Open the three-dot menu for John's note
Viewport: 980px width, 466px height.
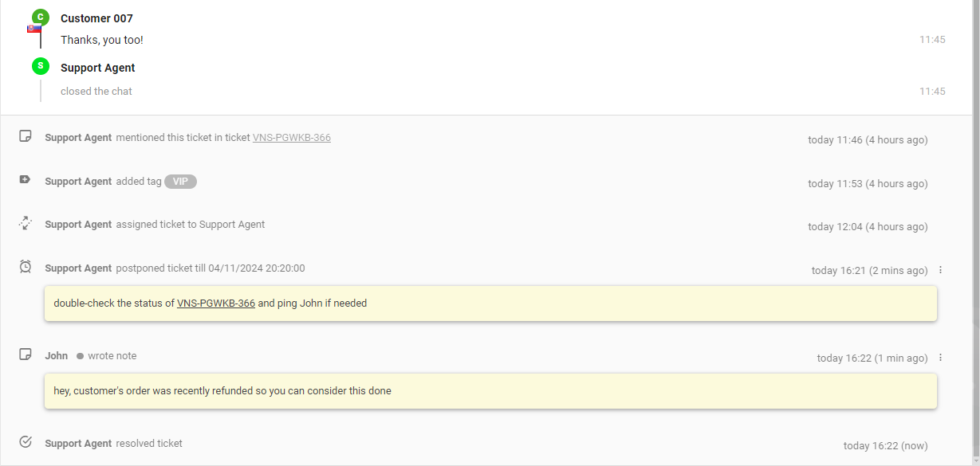coord(940,358)
